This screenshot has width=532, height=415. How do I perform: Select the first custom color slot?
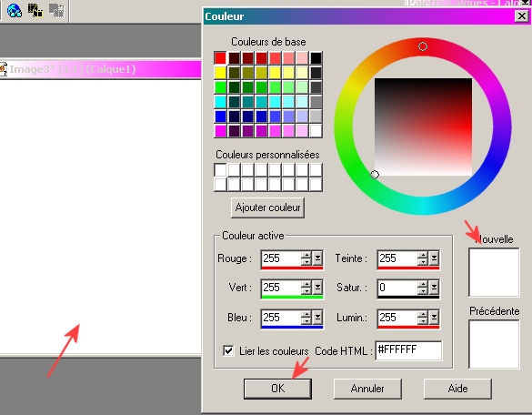pyautogui.click(x=220, y=170)
